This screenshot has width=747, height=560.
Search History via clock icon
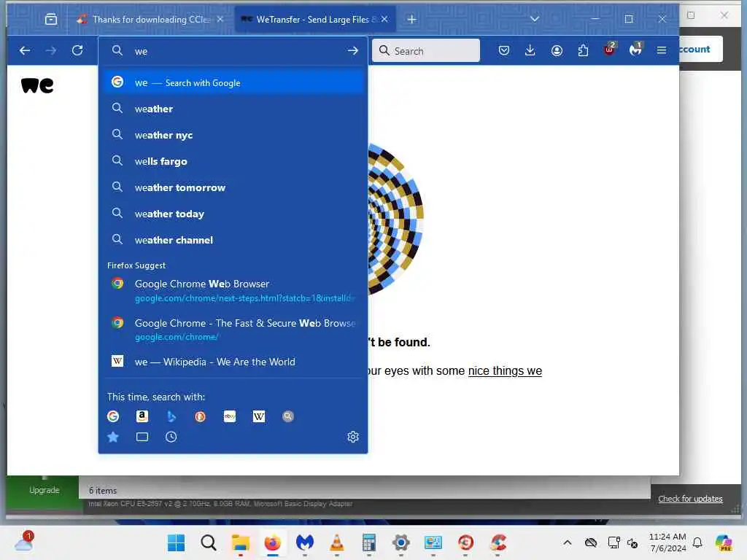(x=171, y=437)
